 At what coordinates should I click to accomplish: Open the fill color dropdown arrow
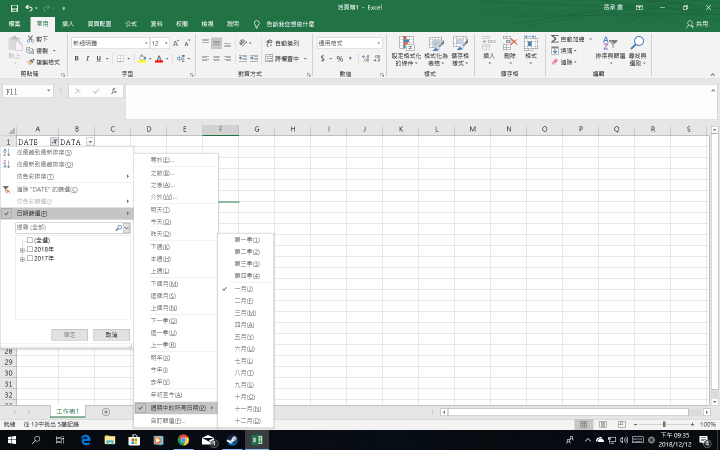[150, 59]
